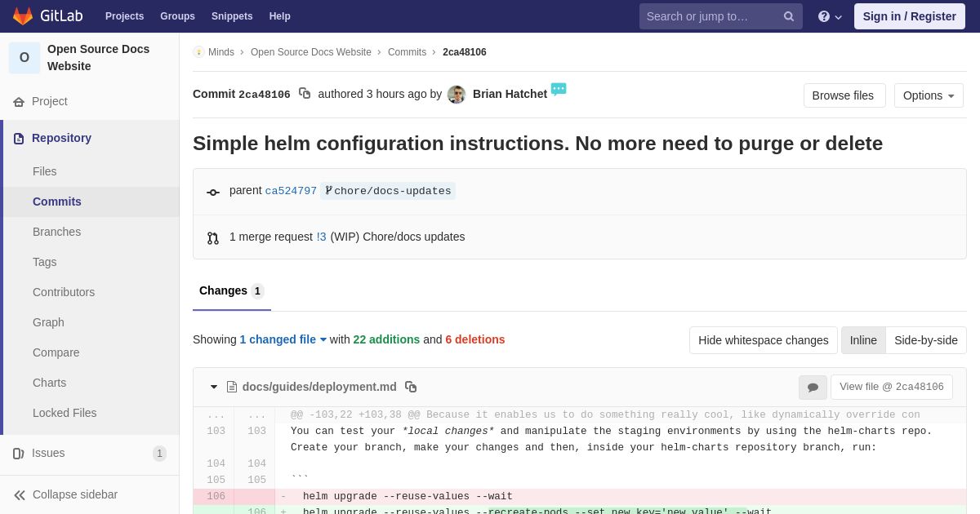Viewport: 980px width, 514px height.
Task: Click Brian Hatchet's avatar image
Action: [457, 95]
